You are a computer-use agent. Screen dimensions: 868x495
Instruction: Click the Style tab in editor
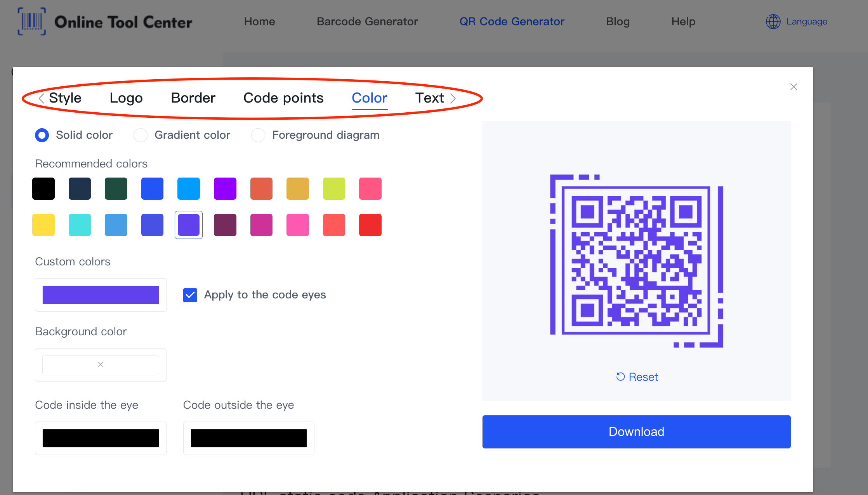pos(65,97)
